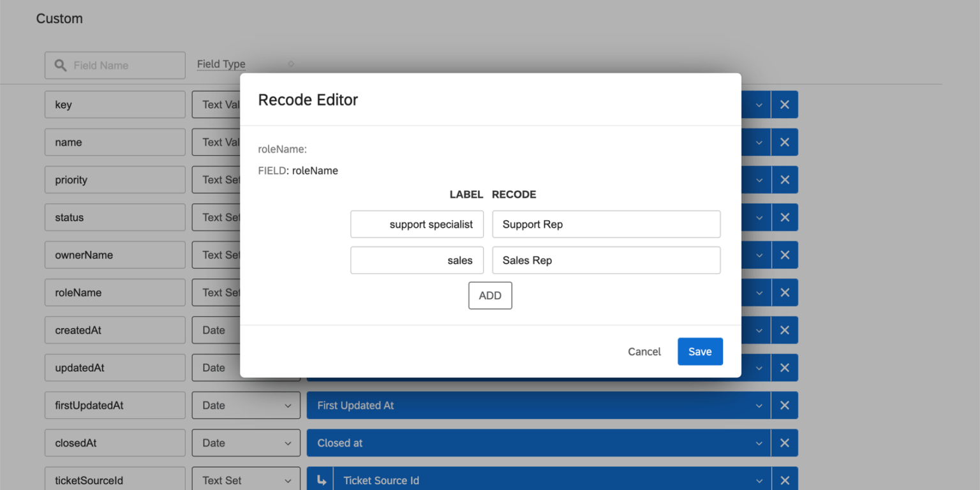Remove the Ticket Source Id field mapping
Image resolution: width=980 pixels, height=490 pixels.
(x=784, y=480)
